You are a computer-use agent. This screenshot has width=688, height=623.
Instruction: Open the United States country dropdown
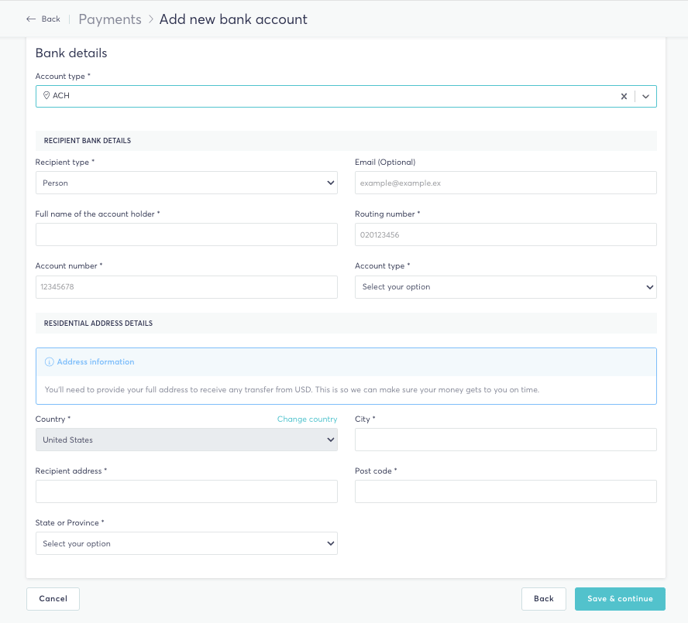186,440
